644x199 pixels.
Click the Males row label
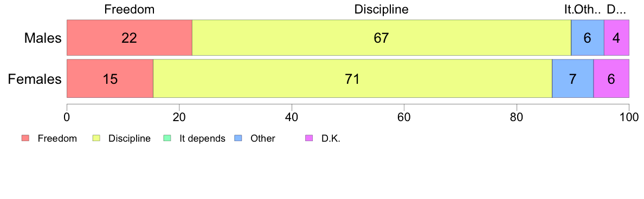click(x=43, y=38)
